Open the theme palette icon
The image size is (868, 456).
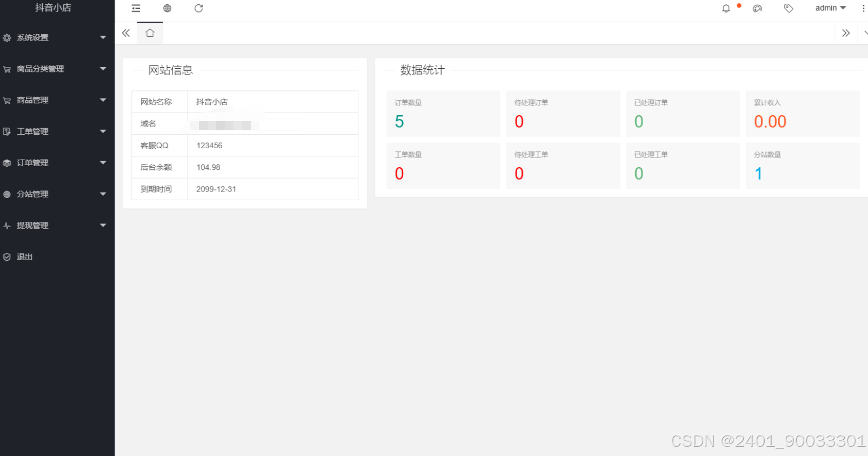757,8
